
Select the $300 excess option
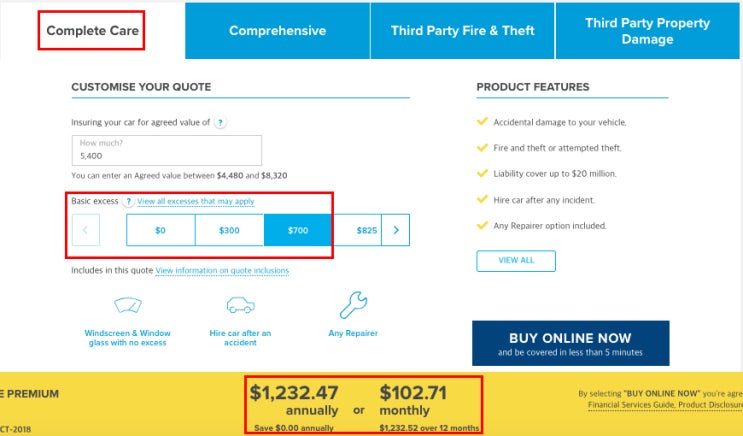pyautogui.click(x=229, y=230)
